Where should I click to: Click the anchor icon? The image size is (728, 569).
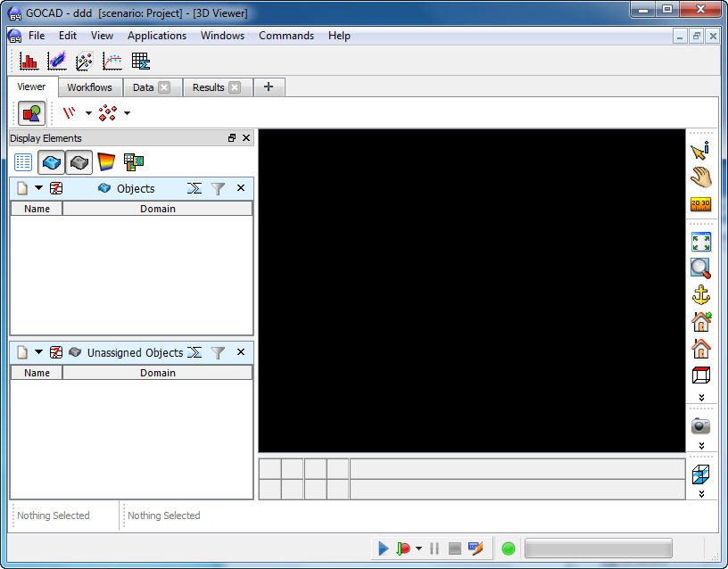pyautogui.click(x=700, y=294)
